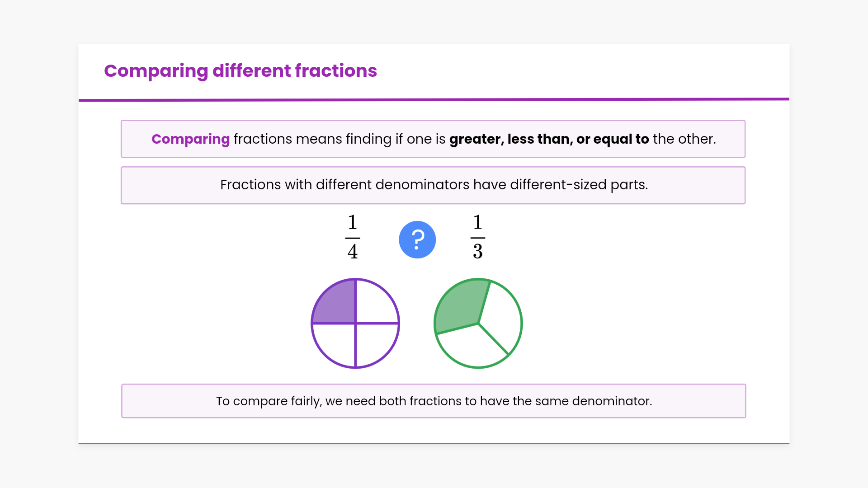Select the "Fractions with different denominators" text box
Screen dimensions: 868x488
(x=433, y=185)
